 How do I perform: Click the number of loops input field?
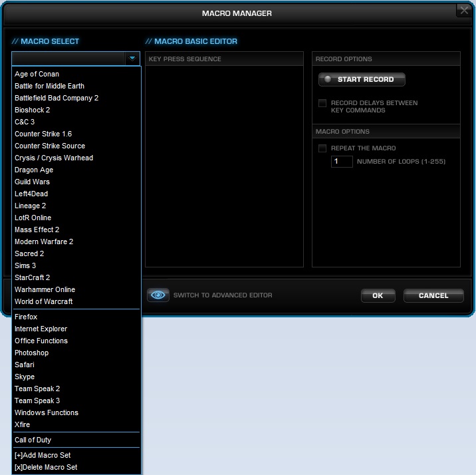[x=342, y=161]
